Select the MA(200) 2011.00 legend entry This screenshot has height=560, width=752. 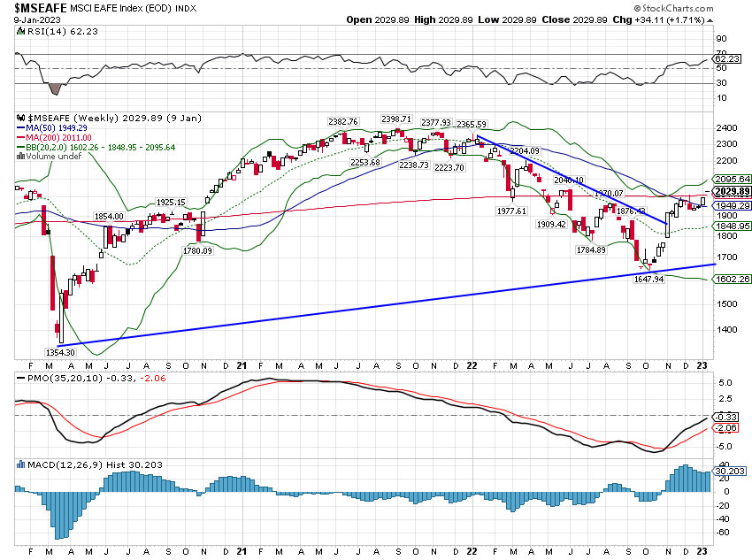54,138
